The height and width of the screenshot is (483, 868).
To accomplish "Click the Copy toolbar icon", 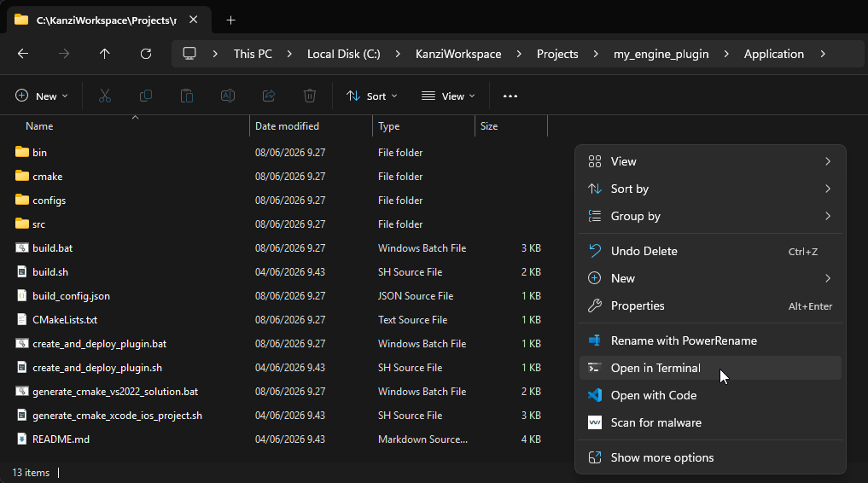I will (146, 96).
